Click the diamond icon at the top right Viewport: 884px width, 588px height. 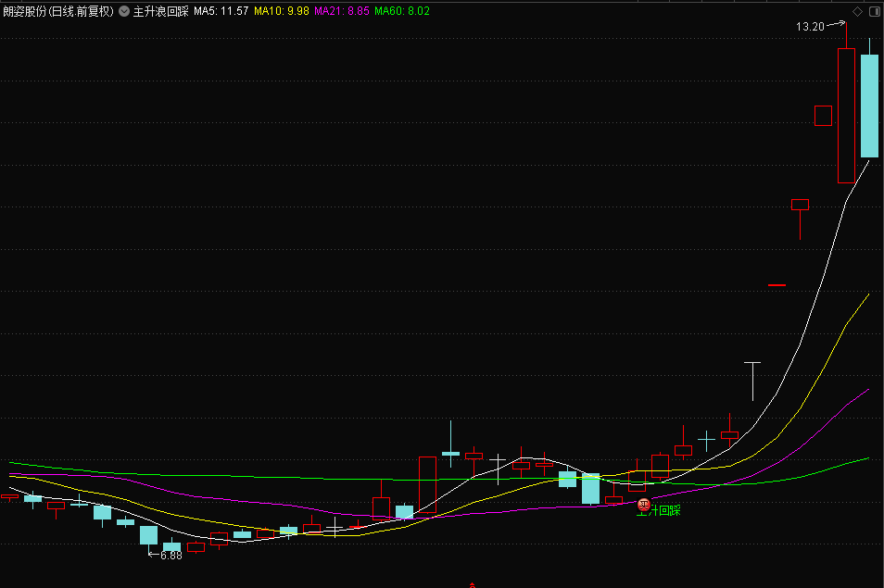[x=857, y=11]
